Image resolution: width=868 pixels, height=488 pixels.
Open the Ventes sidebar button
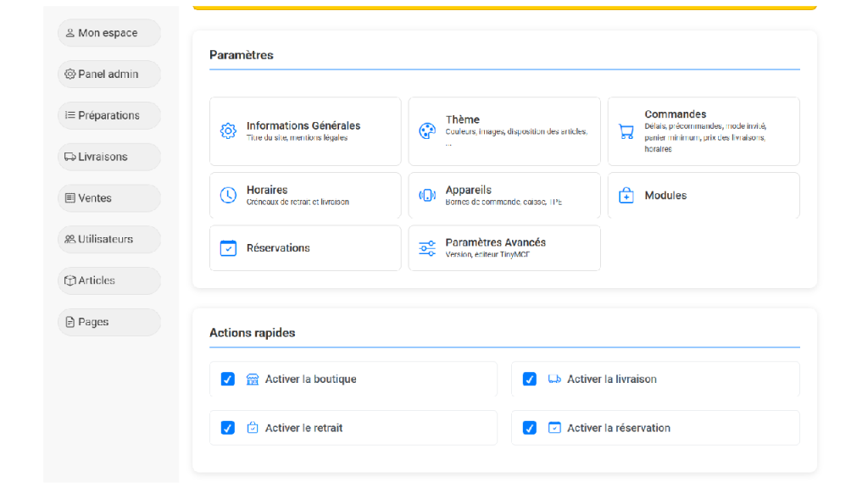108,198
